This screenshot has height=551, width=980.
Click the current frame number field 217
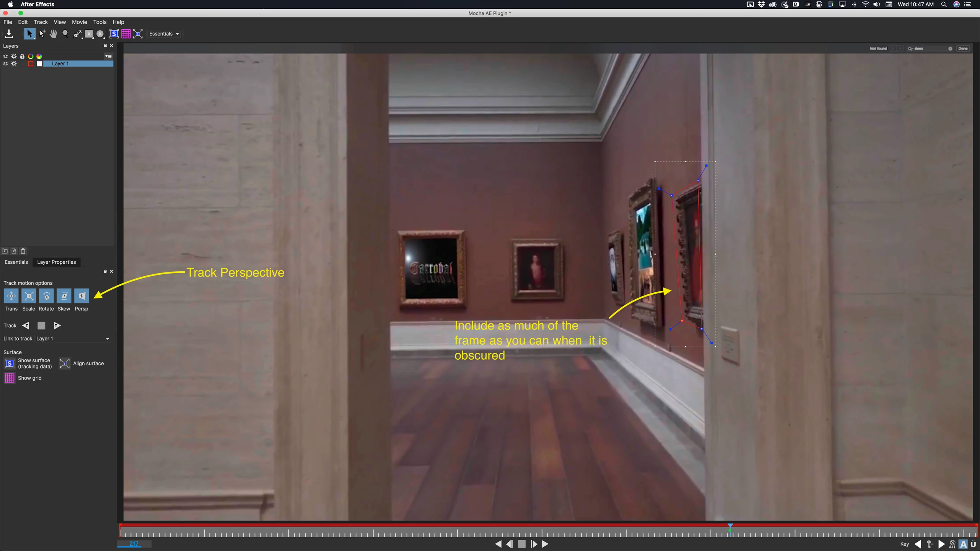(x=134, y=544)
